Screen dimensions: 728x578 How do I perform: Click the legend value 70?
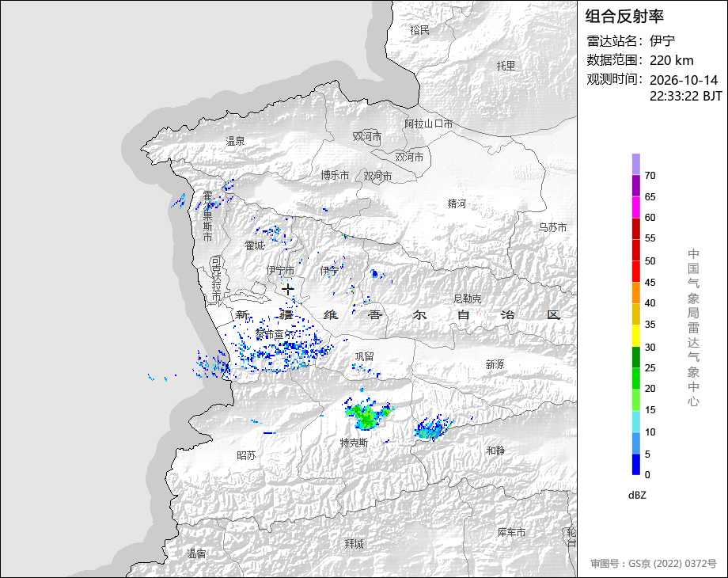(x=650, y=176)
